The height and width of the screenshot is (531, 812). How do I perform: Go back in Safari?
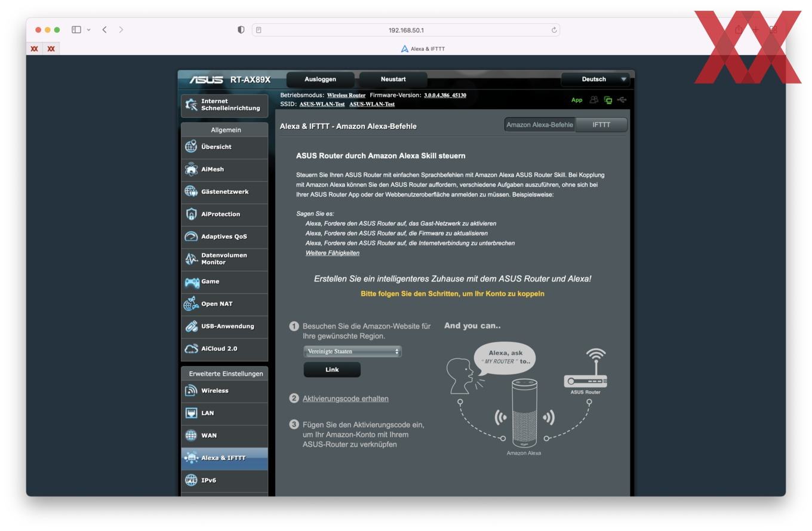(x=104, y=29)
